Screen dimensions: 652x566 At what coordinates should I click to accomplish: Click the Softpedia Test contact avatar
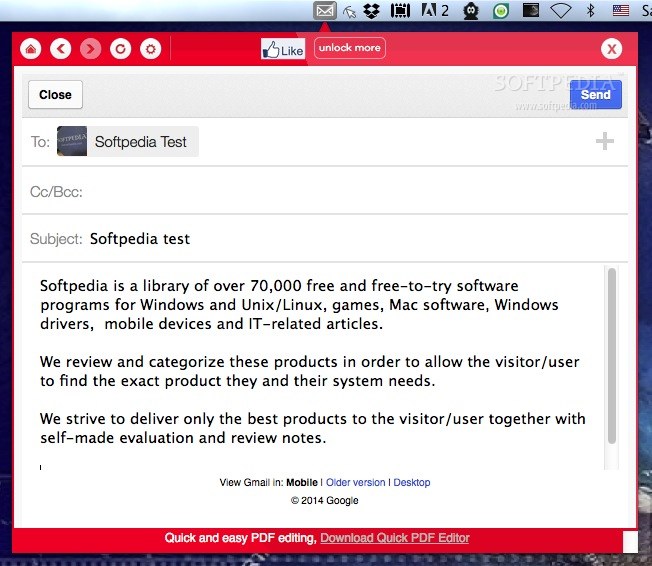[x=72, y=141]
